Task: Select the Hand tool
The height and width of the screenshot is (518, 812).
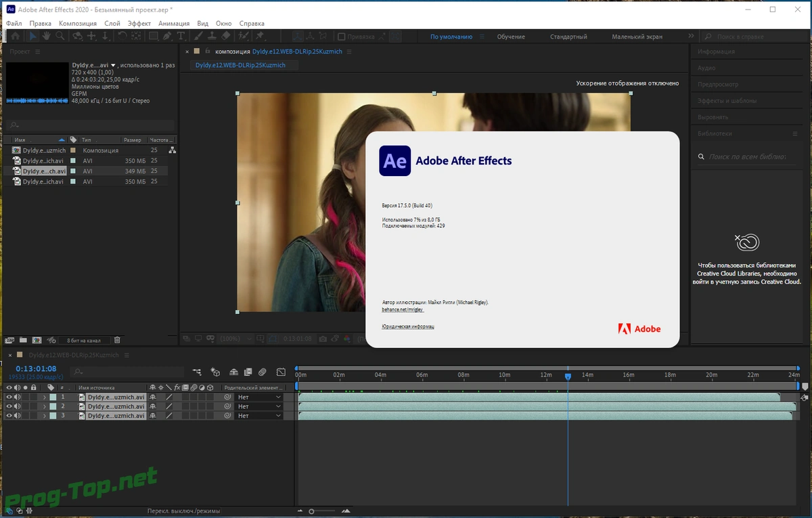Action: pyautogui.click(x=46, y=36)
